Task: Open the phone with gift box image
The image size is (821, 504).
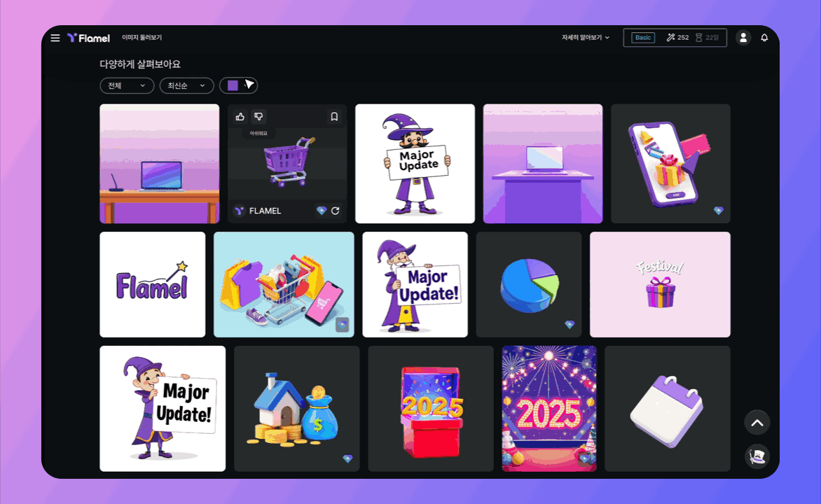Action: pyautogui.click(x=670, y=164)
